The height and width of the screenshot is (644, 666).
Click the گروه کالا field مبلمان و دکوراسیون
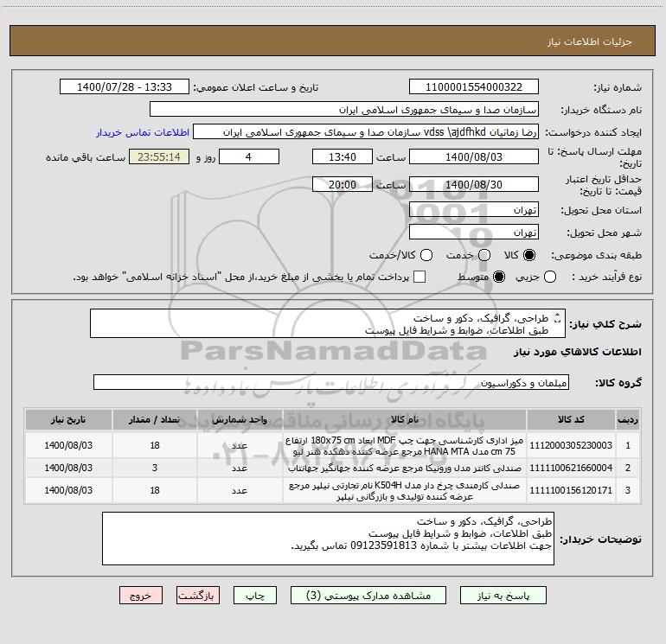click(x=331, y=382)
